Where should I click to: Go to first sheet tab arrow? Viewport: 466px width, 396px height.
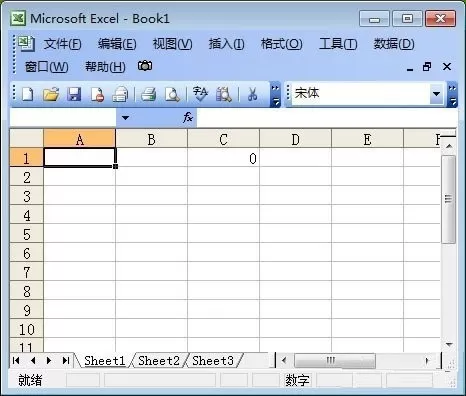16,360
